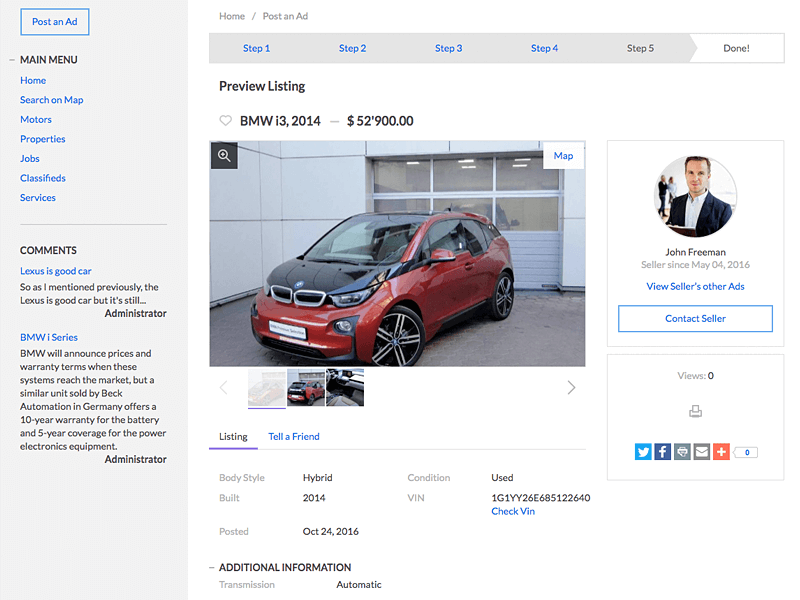The image size is (800, 600).
Task: Open the BMW i Series comment
Action: pyautogui.click(x=49, y=337)
